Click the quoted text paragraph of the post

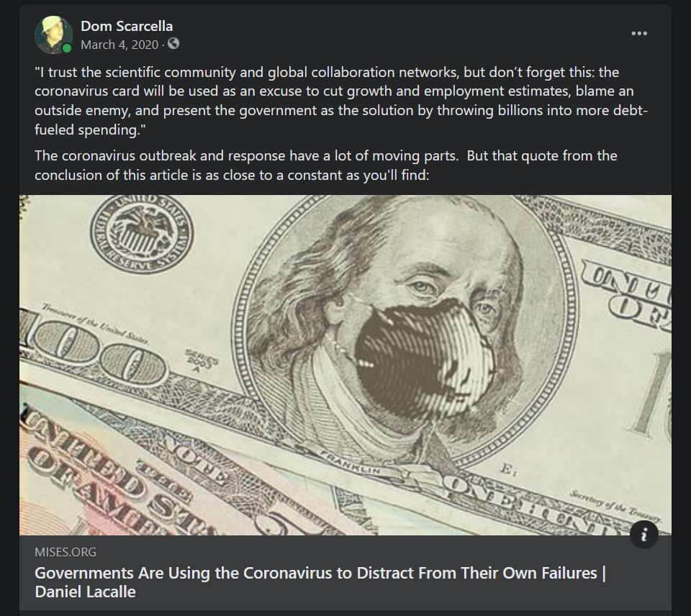point(341,101)
